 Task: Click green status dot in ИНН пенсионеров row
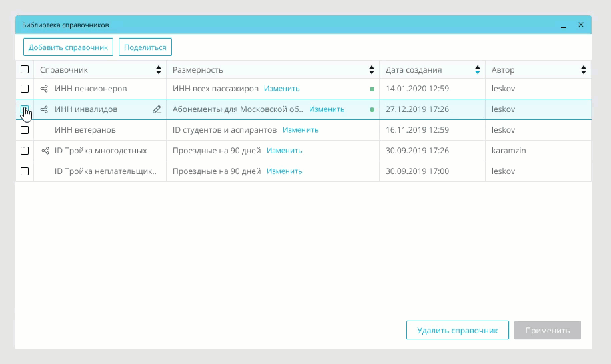372,89
